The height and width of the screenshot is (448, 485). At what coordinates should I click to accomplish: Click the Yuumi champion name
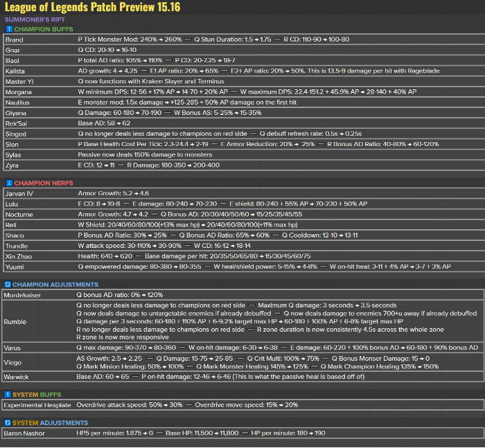(15, 266)
